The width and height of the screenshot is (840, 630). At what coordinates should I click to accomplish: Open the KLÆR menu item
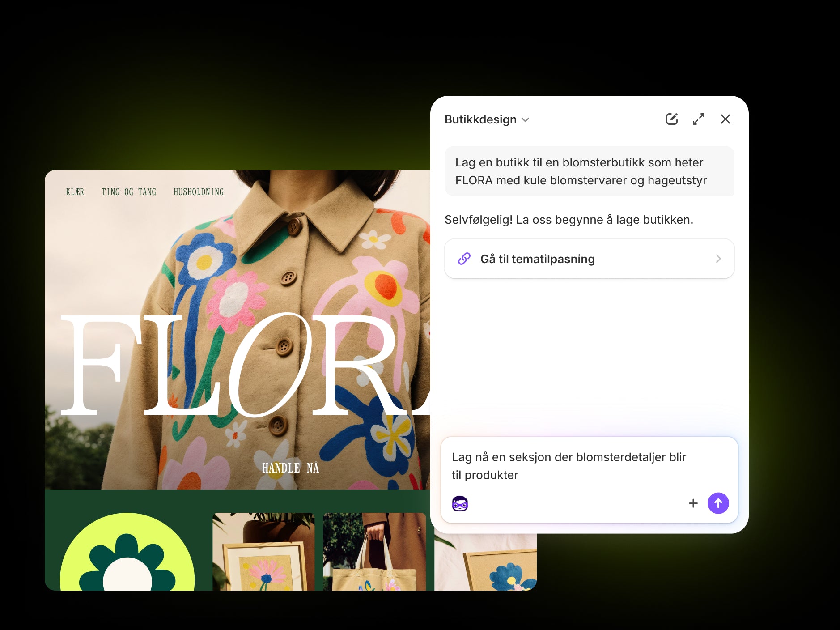75,192
